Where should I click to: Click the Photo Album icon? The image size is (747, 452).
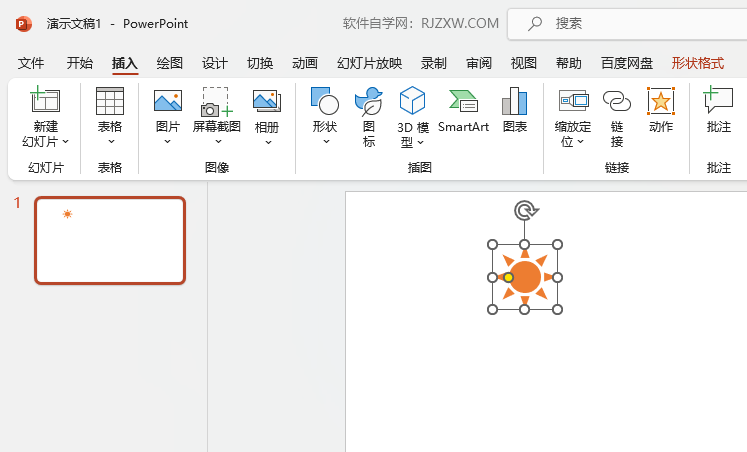267,101
